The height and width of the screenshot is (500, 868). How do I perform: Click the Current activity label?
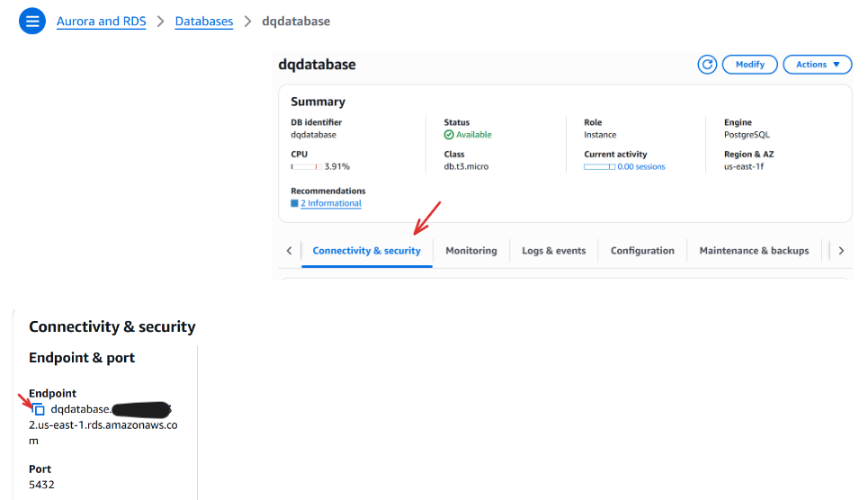615,155
